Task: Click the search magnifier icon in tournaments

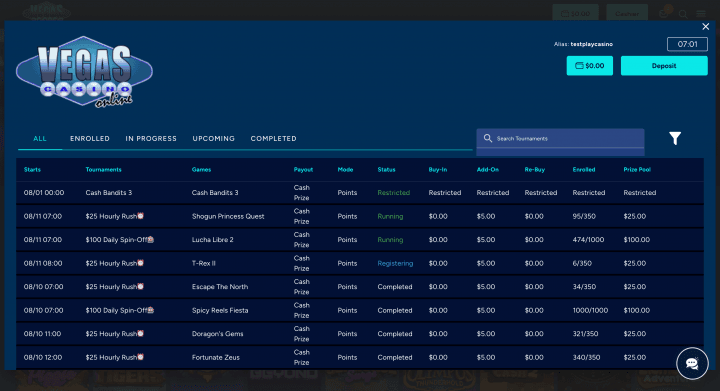Action: coord(488,138)
